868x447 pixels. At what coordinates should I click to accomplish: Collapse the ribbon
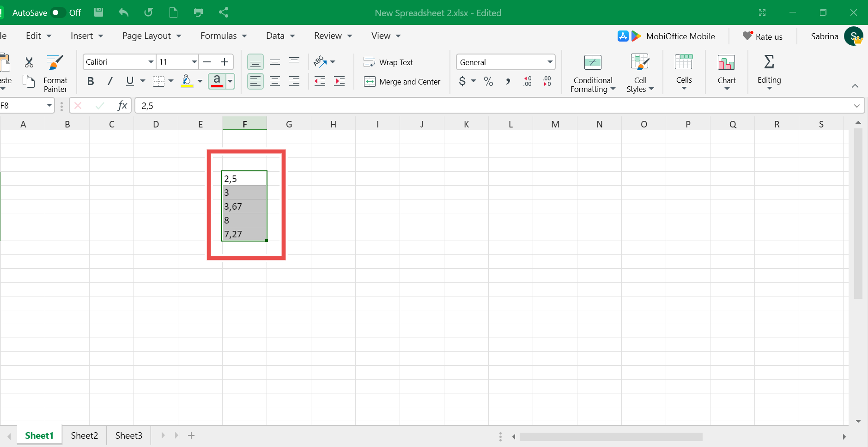coord(855,86)
